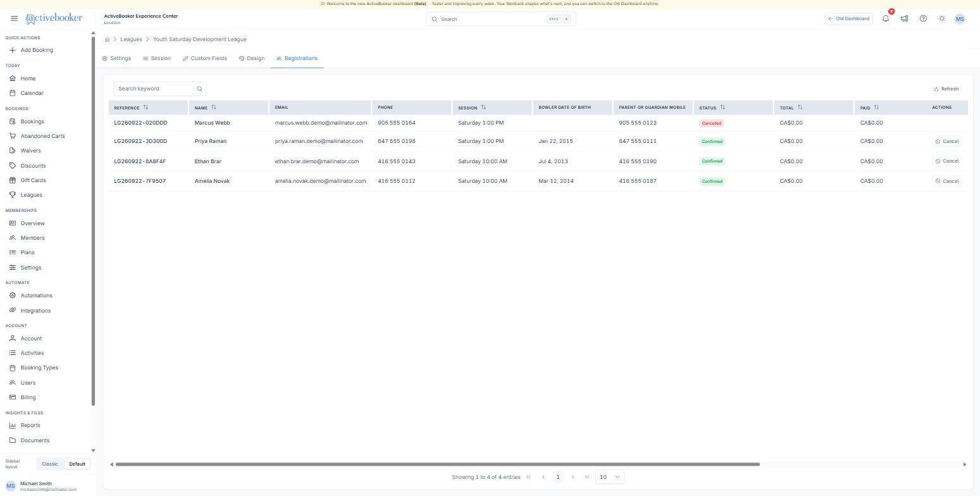Image resolution: width=980 pixels, height=496 pixels.
Task: Open the Session tab
Action: coord(157,58)
